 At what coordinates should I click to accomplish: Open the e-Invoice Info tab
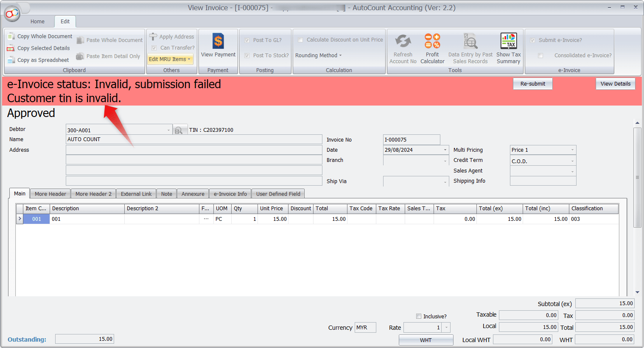pyautogui.click(x=230, y=194)
